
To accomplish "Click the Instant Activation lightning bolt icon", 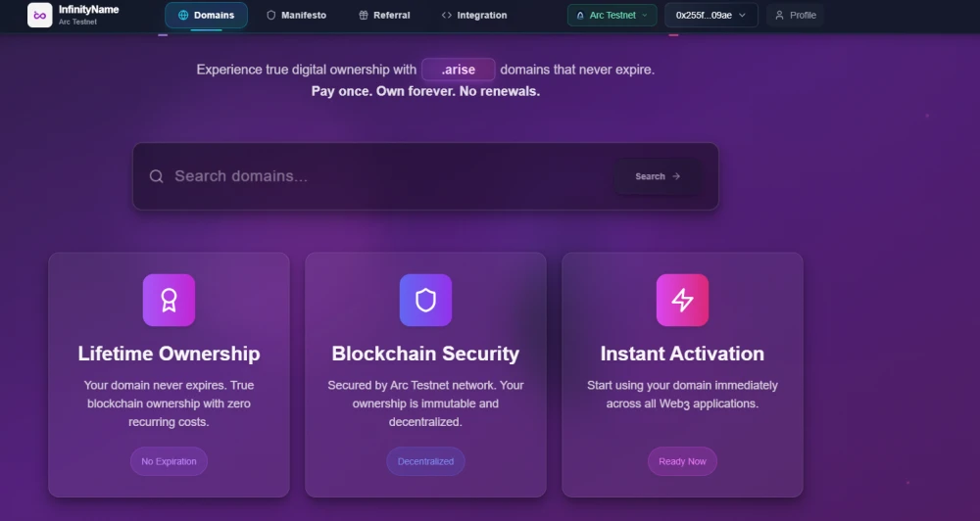I will click(x=682, y=300).
